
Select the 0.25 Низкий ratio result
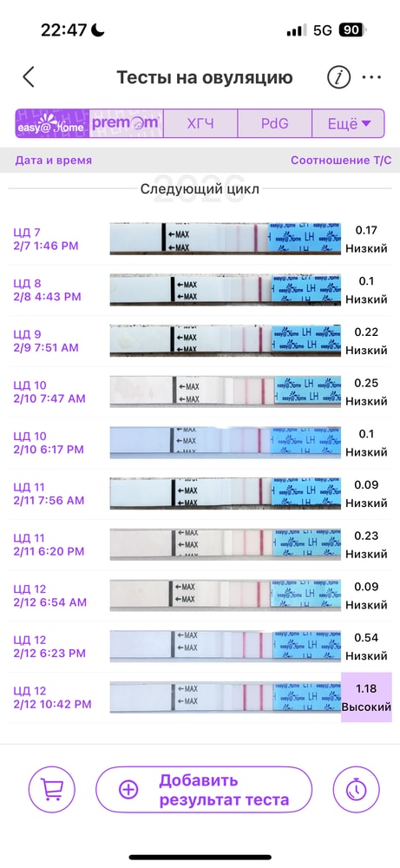point(366,392)
